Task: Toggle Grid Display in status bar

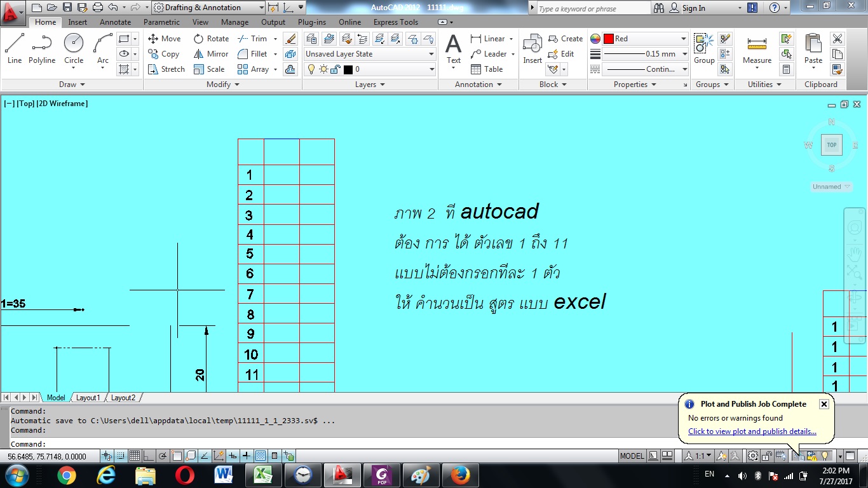Action: click(x=135, y=456)
